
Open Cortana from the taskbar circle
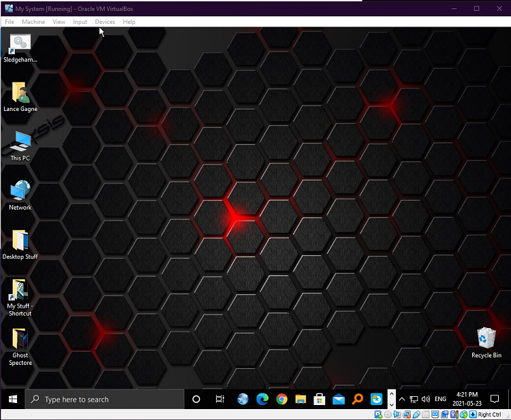click(196, 399)
